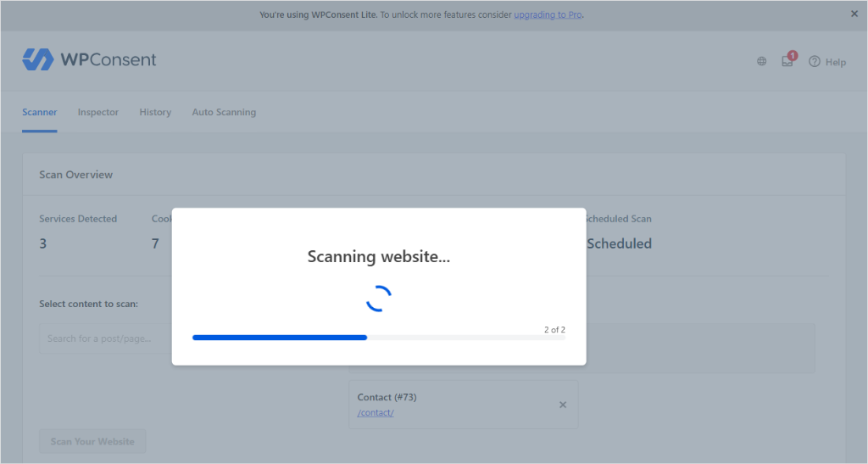Click the post/page search field
The width and height of the screenshot is (868, 464).
click(105, 338)
